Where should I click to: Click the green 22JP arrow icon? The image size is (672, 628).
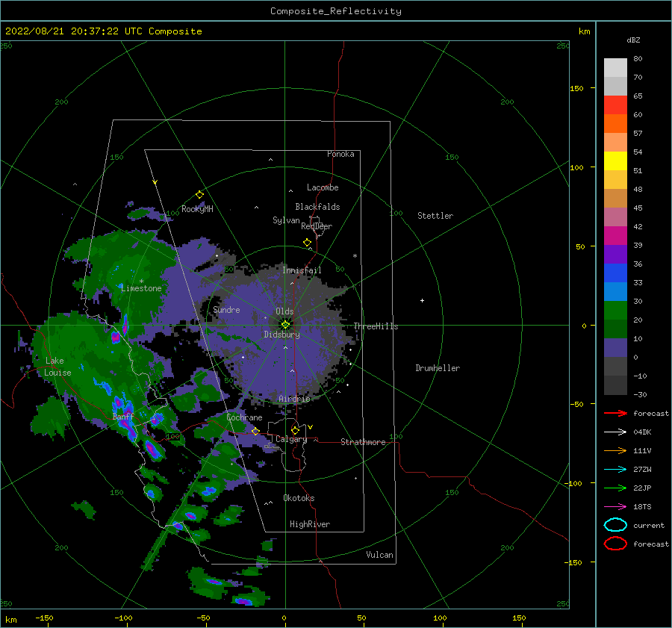click(x=615, y=488)
